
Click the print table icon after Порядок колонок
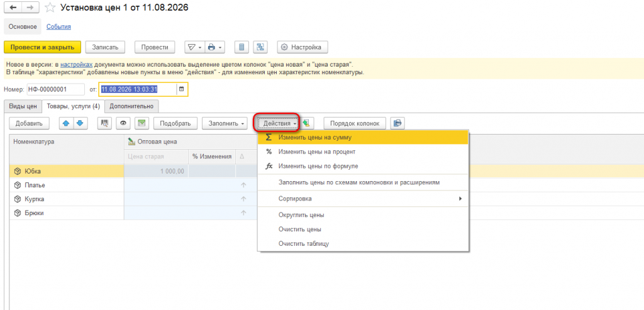click(397, 123)
